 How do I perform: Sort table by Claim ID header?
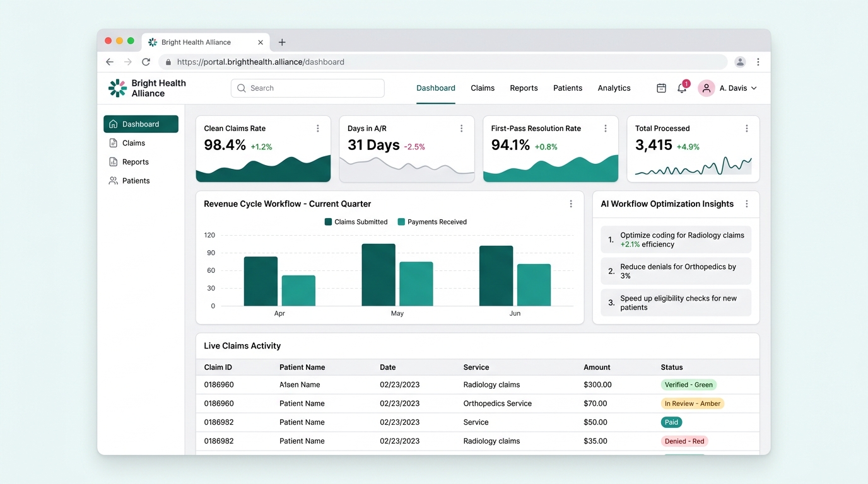click(x=218, y=367)
